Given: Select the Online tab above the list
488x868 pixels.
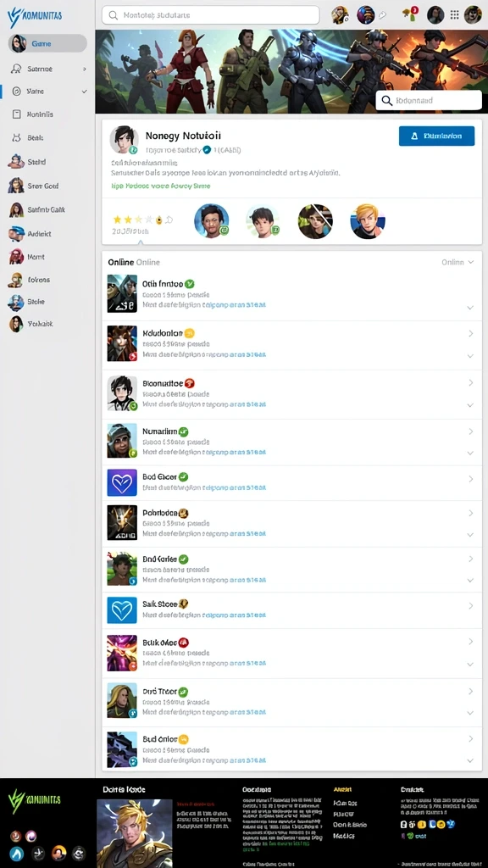Looking at the screenshot, I should 120,262.
